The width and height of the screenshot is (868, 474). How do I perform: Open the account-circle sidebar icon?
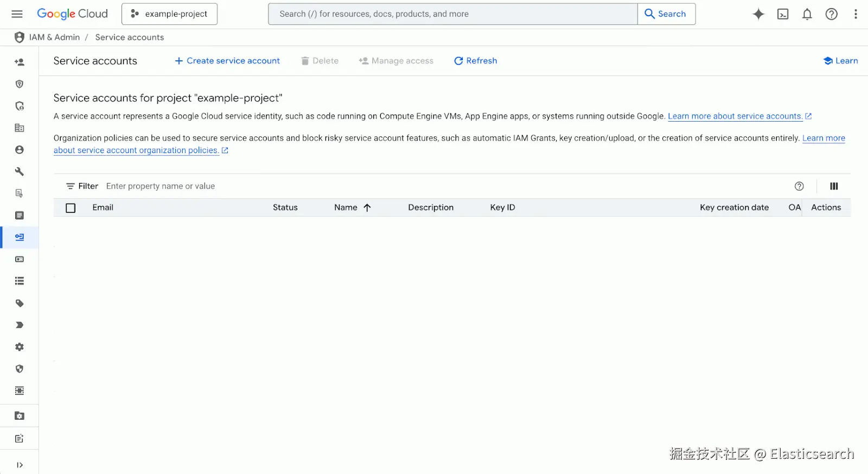[x=20, y=150]
